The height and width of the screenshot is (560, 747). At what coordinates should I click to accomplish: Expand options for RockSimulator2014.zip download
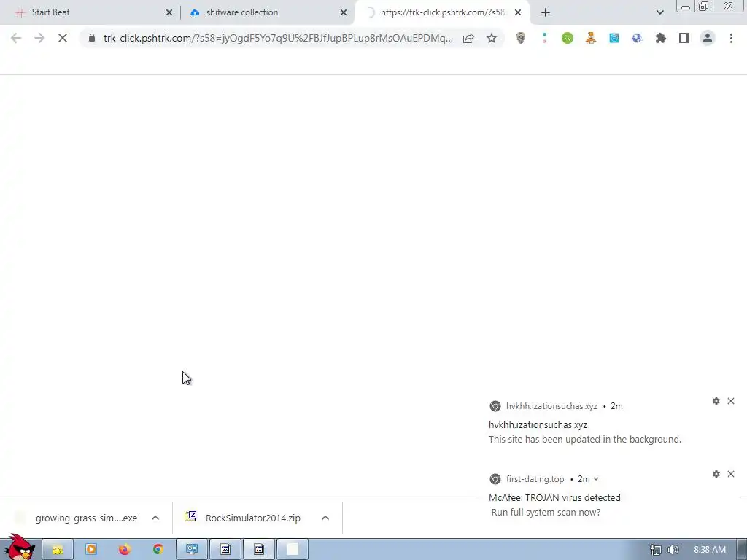325,518
